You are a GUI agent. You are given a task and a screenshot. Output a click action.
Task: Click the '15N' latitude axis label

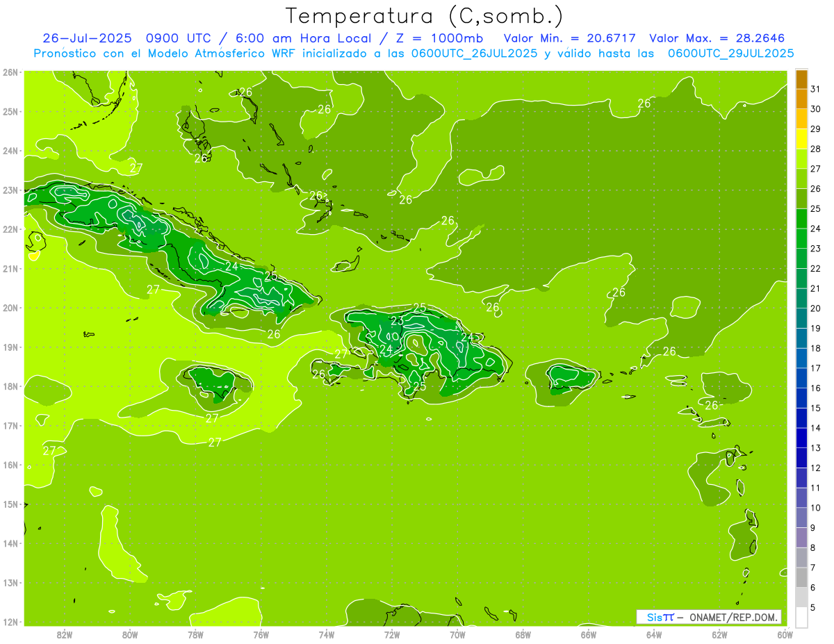coord(10,504)
